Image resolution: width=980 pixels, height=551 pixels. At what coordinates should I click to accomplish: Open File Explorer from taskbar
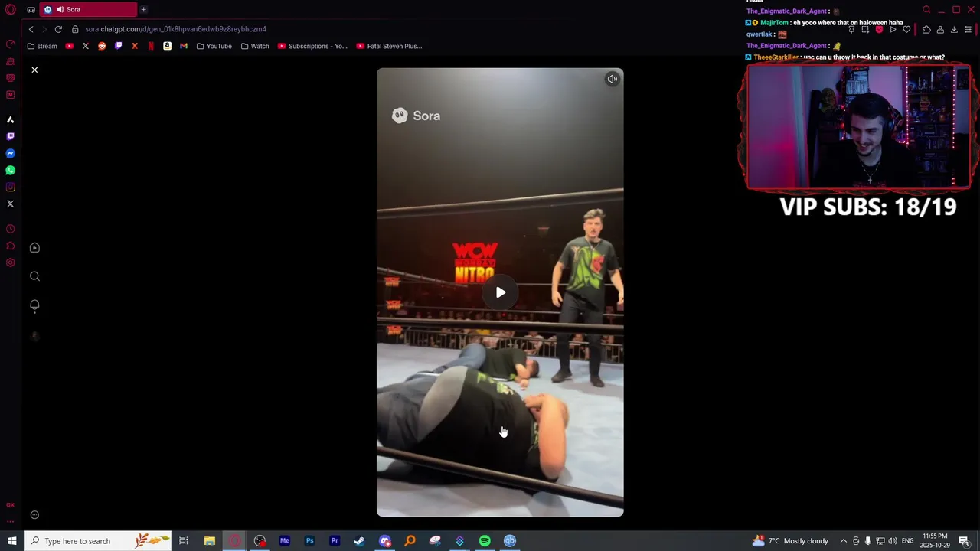click(209, 541)
